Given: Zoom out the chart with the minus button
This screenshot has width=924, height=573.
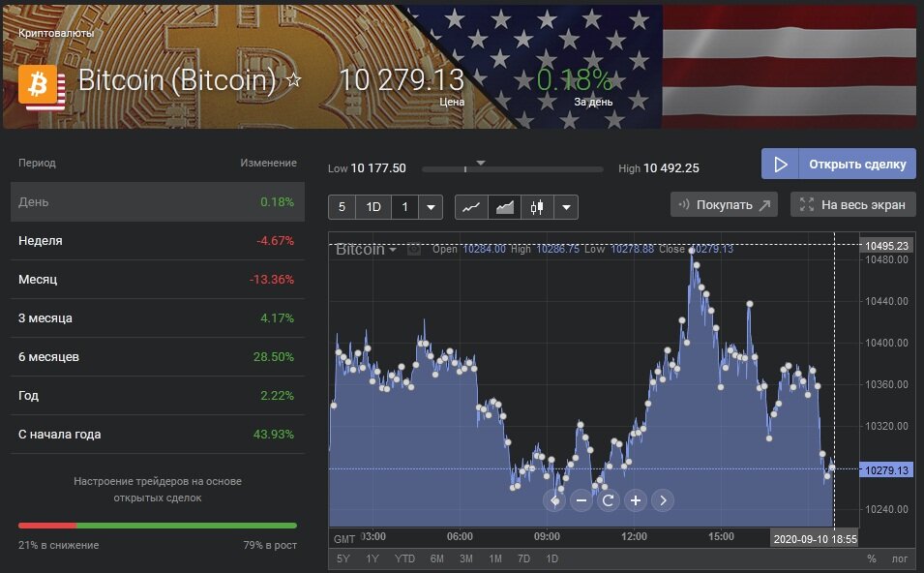Looking at the screenshot, I should click(581, 500).
